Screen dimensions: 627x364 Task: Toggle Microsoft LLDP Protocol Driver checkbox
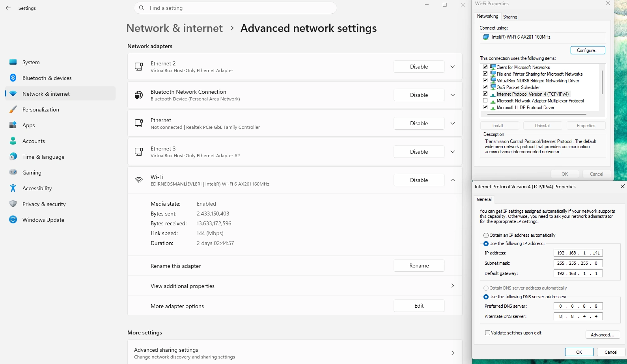click(485, 107)
